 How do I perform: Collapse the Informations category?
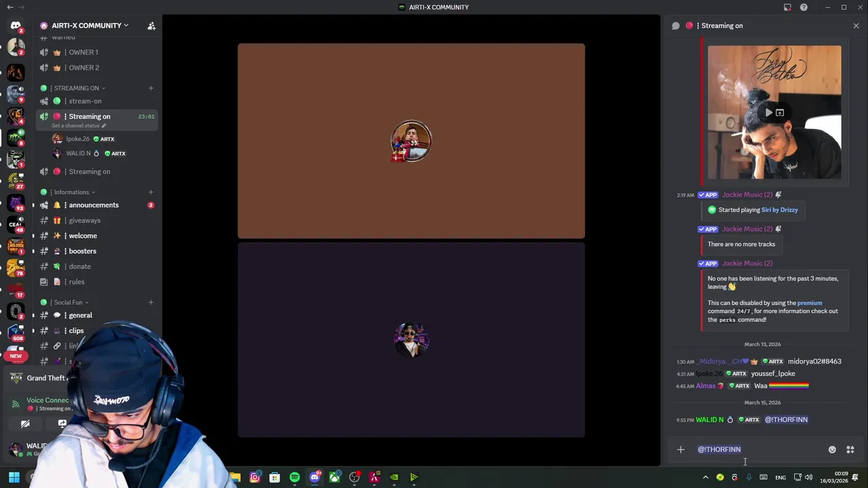click(x=71, y=192)
